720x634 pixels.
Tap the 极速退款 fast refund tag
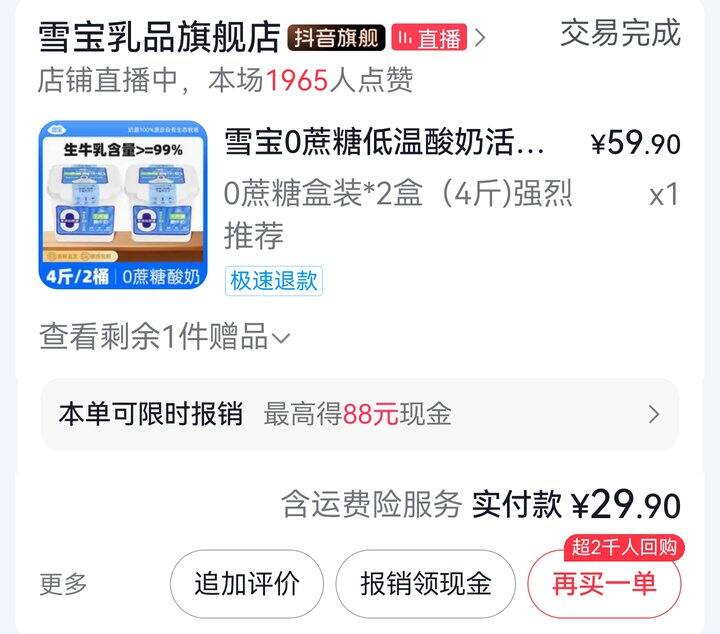pyautogui.click(x=274, y=281)
